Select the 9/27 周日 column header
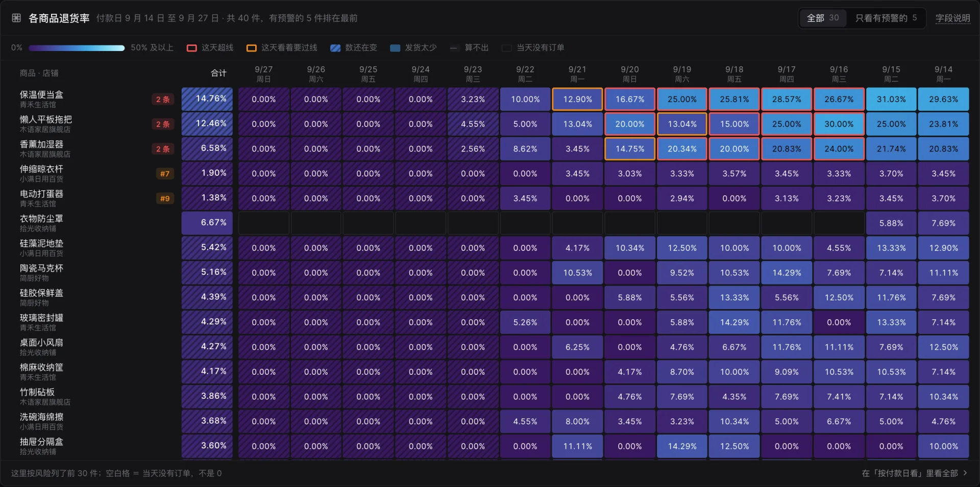The height and width of the screenshot is (487, 980). (x=264, y=74)
